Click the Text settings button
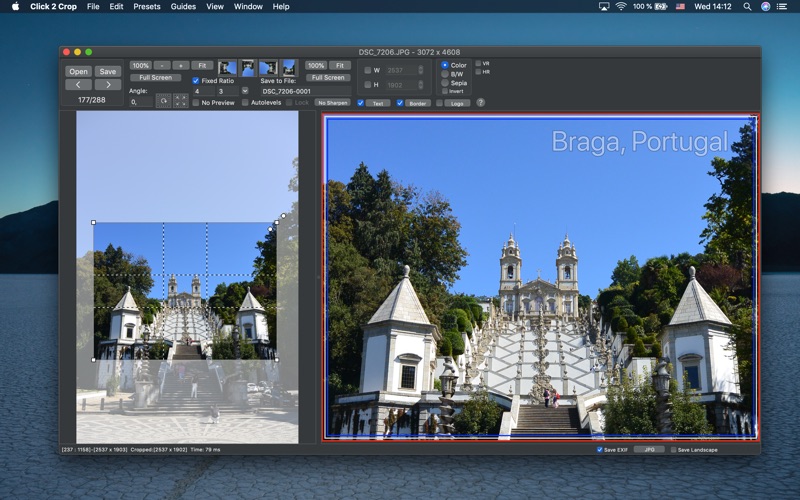Viewport: 800px width, 500px height. (x=378, y=103)
